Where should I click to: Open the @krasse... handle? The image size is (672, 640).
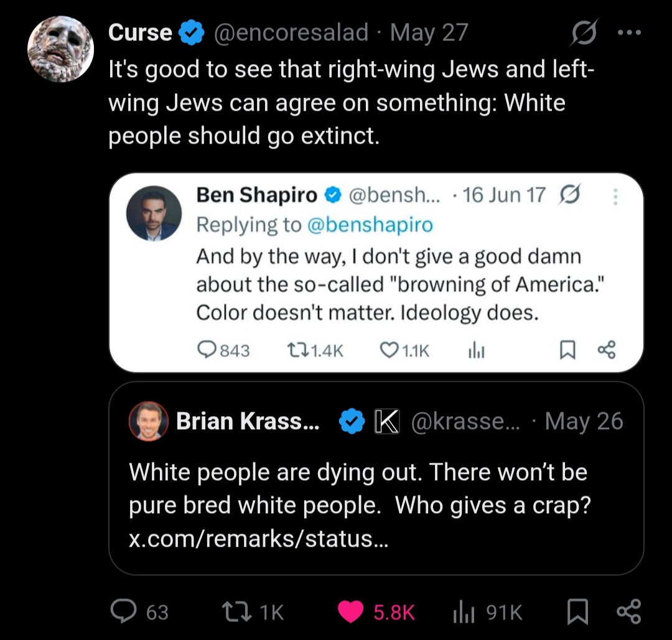(x=465, y=422)
